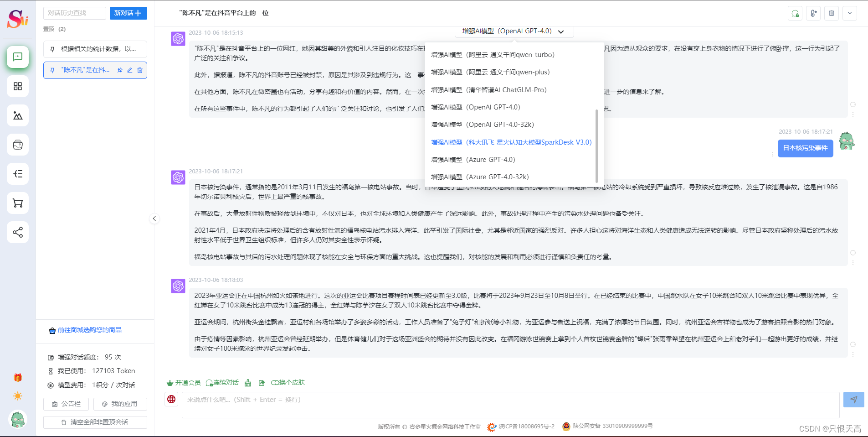This screenshot has height=437, width=868.
Task: Open the shopping cart store icon
Action: click(x=18, y=203)
